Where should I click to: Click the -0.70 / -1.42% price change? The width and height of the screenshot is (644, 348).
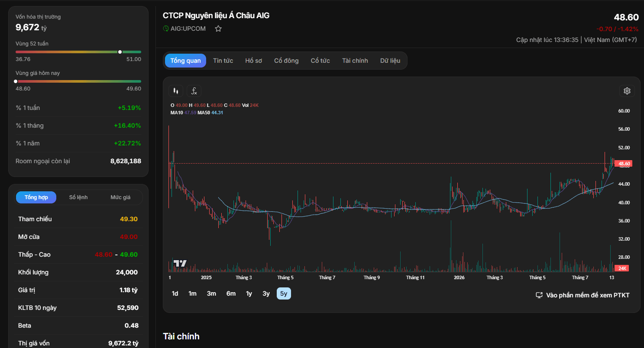617,29
